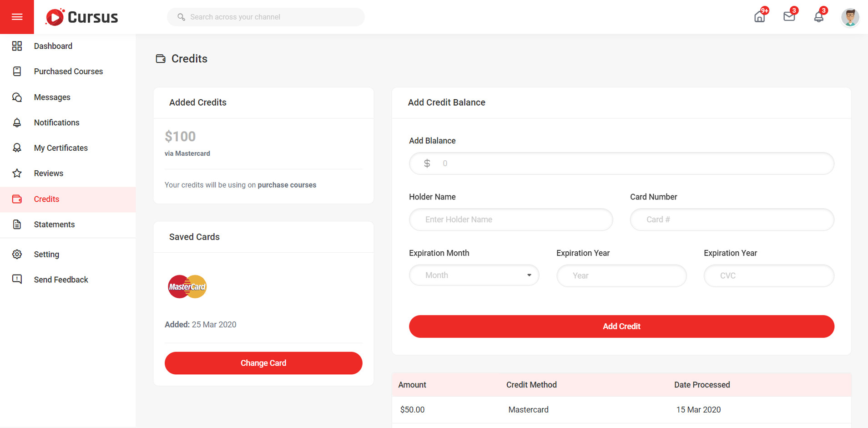
Task: Expand the Expiration Month dropdown
Action: coord(474,275)
